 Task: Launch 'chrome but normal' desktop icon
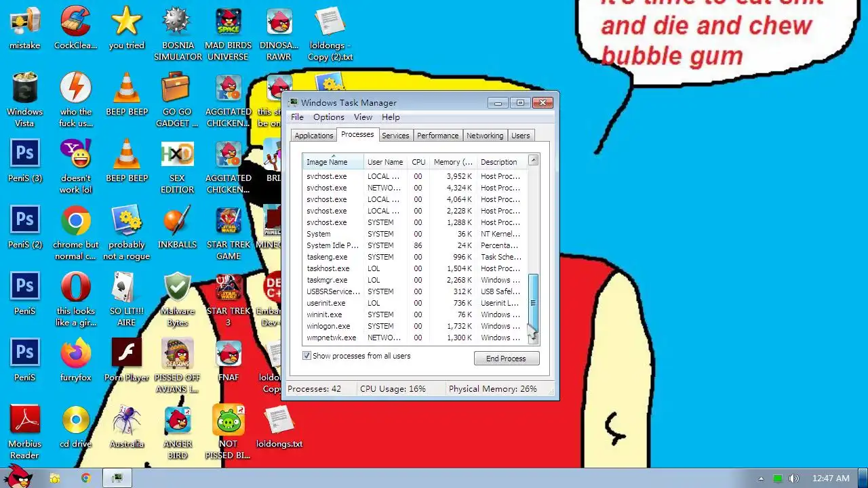coord(75,233)
